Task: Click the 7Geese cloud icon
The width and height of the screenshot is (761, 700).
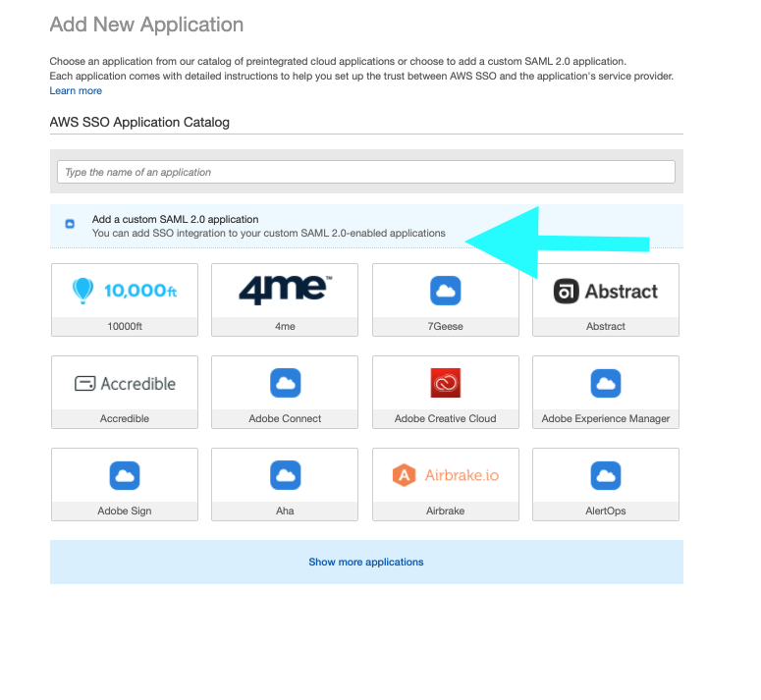Action: point(445,291)
